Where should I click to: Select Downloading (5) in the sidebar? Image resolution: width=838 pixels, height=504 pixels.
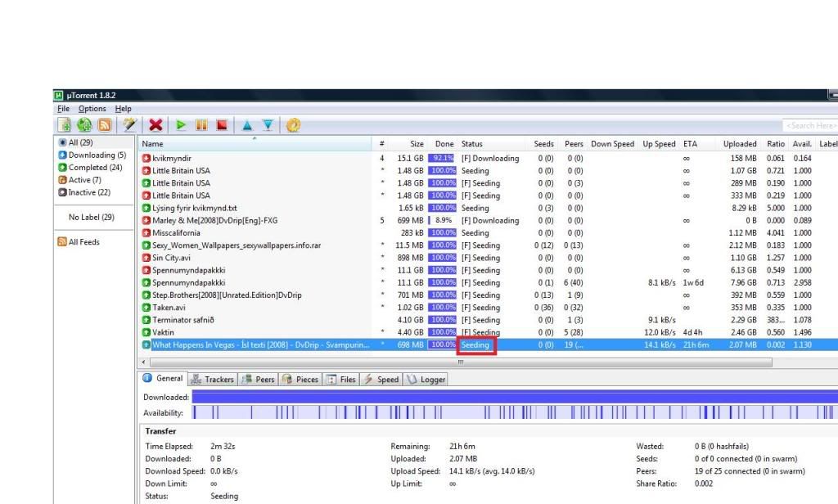97,155
